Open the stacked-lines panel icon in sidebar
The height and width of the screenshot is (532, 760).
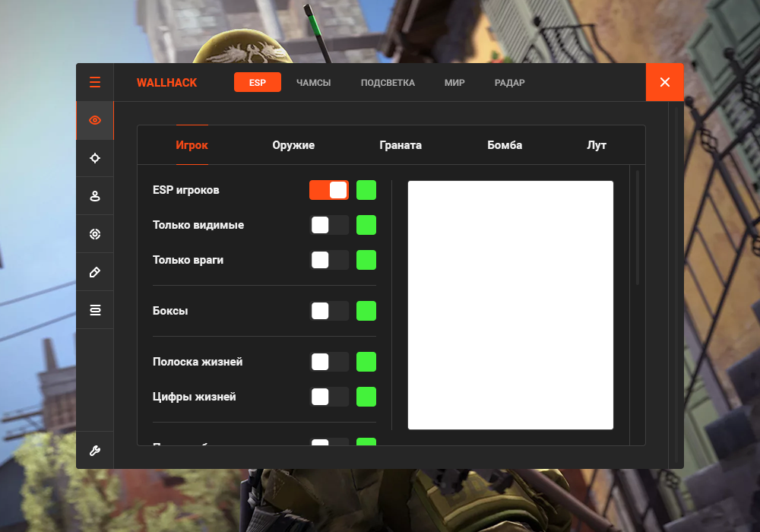pyautogui.click(x=94, y=309)
